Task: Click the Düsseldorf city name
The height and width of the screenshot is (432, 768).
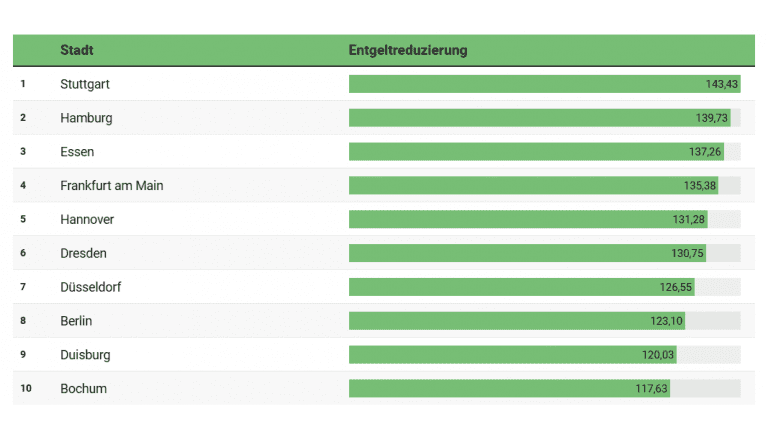Action: pos(91,287)
